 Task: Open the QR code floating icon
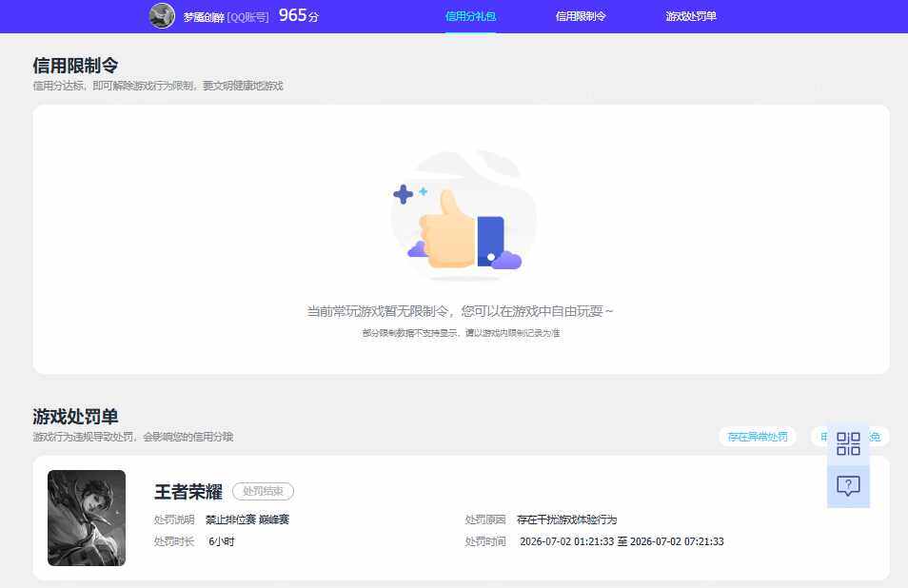848,444
